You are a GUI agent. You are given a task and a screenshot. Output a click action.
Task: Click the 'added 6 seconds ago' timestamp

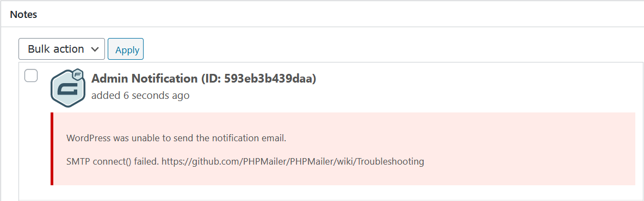pos(140,96)
